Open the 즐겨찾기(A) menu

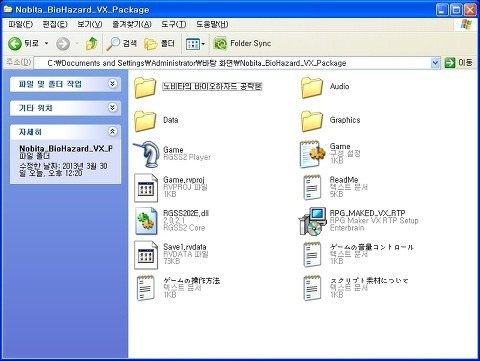click(x=132, y=24)
